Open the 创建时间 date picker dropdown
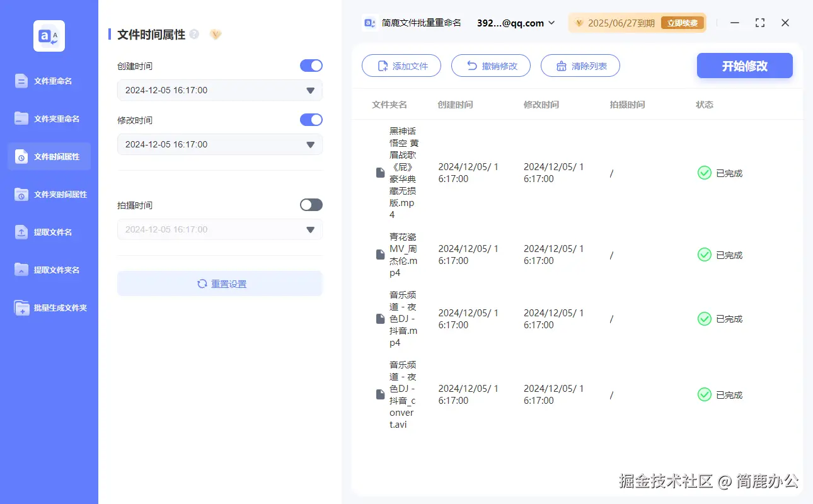The image size is (813, 504). [309, 90]
